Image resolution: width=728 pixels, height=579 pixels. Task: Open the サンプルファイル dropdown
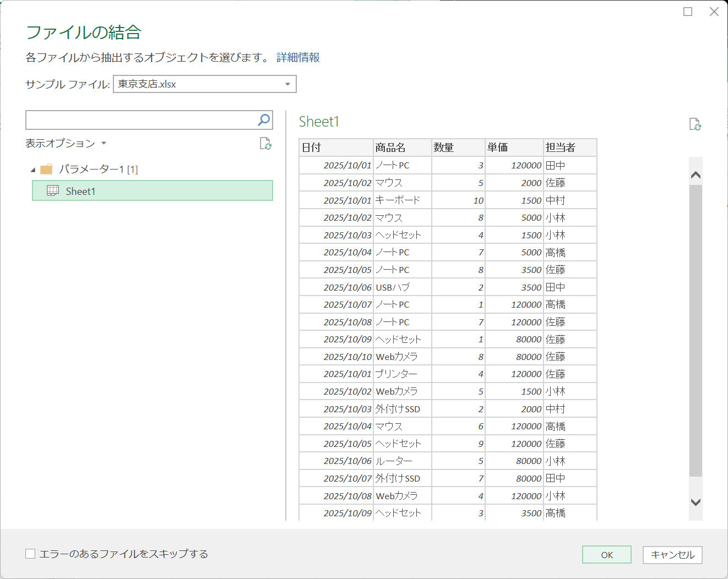click(287, 84)
